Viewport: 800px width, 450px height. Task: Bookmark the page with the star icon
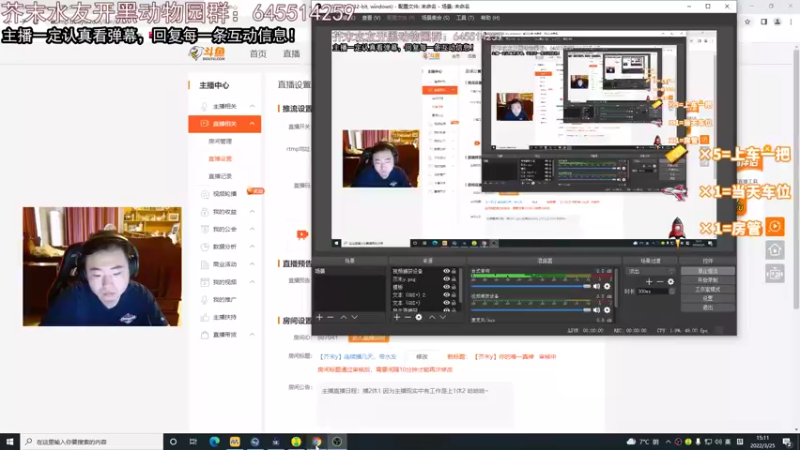click(747, 21)
